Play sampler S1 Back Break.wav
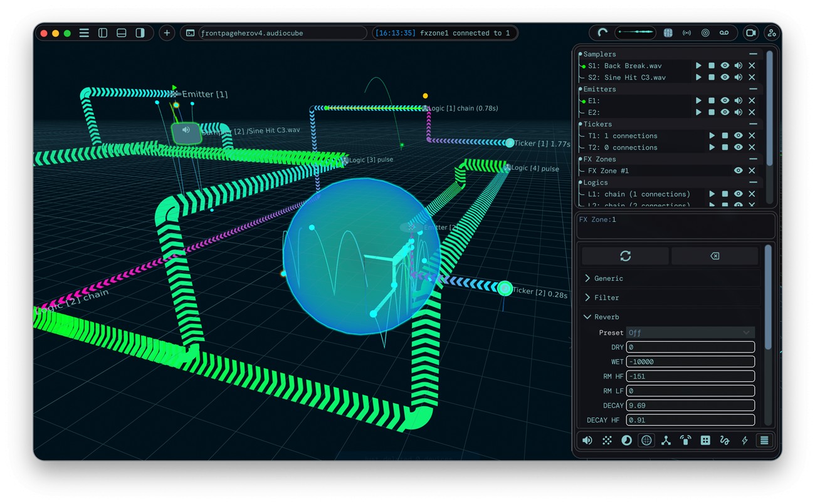The height and width of the screenshot is (504, 815). pos(698,66)
